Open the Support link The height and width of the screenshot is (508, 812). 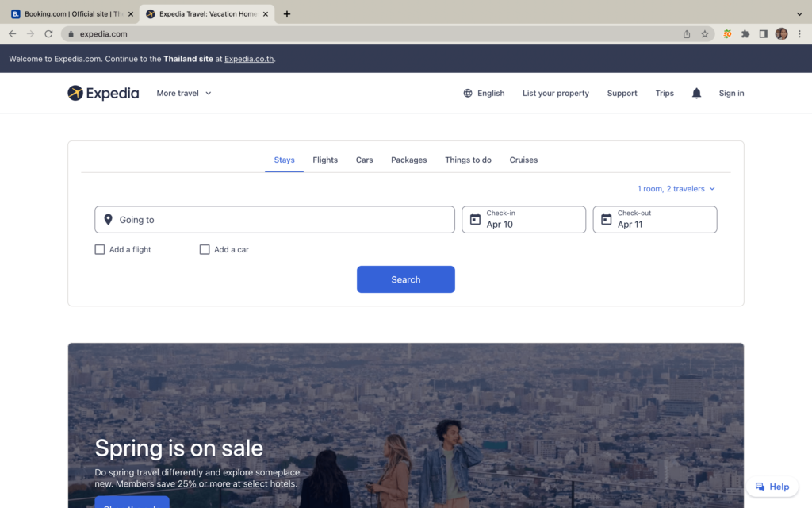(x=622, y=94)
